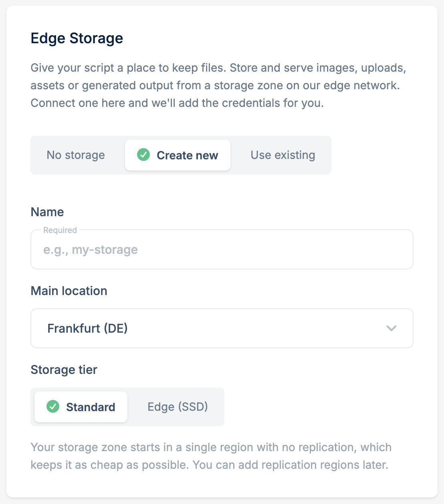The height and width of the screenshot is (504, 444).
Task: Click the description starting 'Give your script'
Action: tap(218, 85)
